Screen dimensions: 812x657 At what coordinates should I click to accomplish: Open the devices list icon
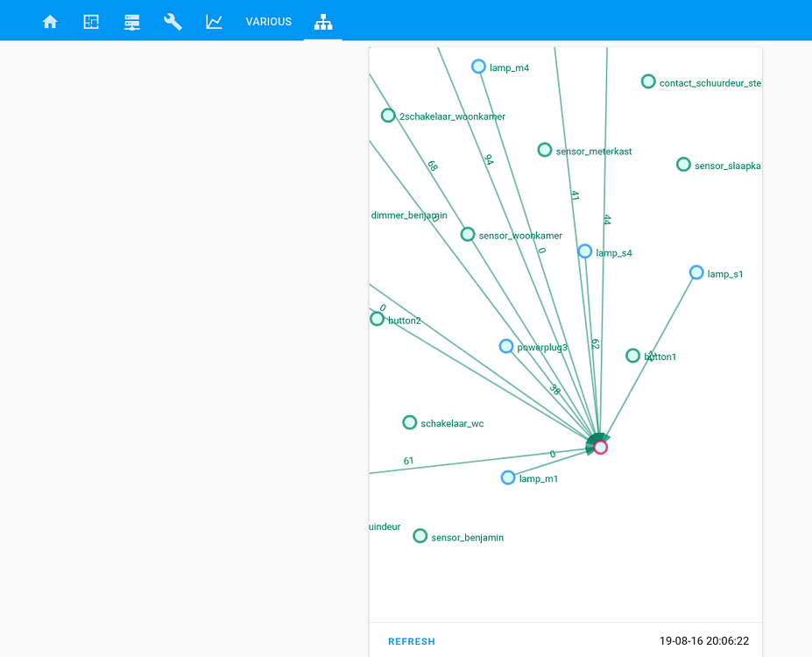pyautogui.click(x=131, y=21)
